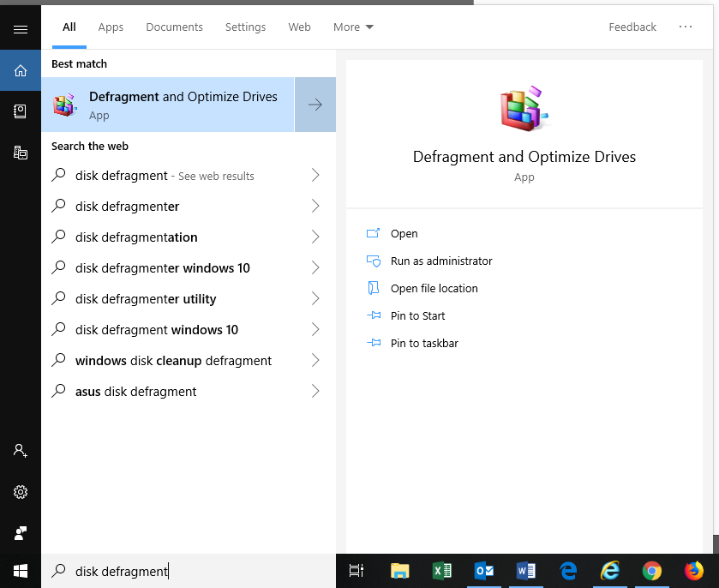719x588 pixels.
Task: Switch to the Documents tab
Action: tap(174, 27)
